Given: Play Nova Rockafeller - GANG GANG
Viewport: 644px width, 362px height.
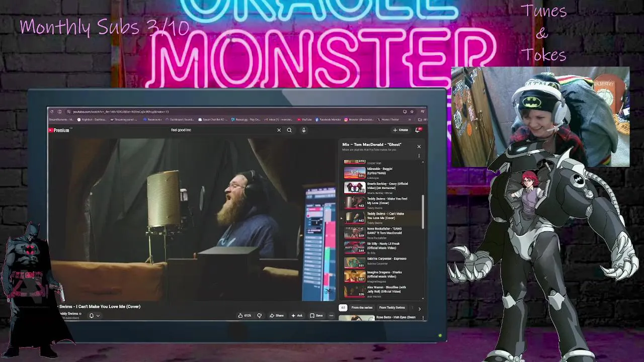Looking at the screenshot, I should click(382, 233).
